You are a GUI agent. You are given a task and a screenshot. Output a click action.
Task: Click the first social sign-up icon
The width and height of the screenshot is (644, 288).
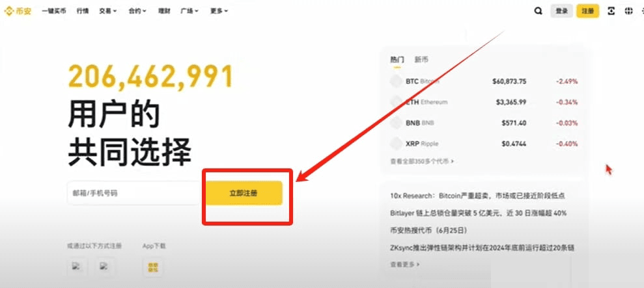pos(77,267)
